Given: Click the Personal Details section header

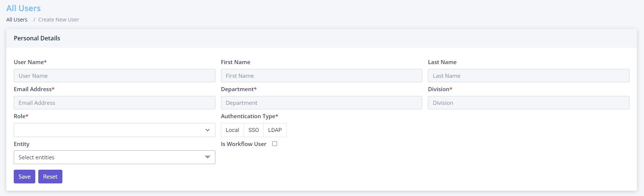Looking at the screenshot, I should [x=37, y=38].
